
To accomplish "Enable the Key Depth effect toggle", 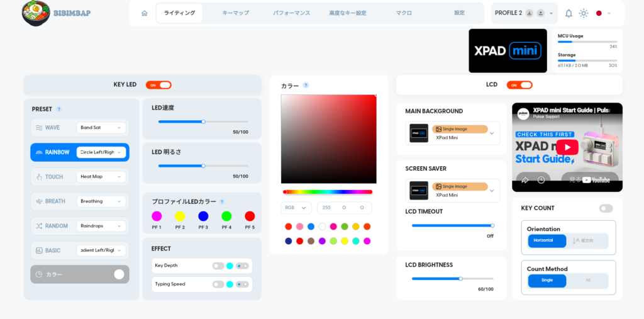I will [218, 266].
